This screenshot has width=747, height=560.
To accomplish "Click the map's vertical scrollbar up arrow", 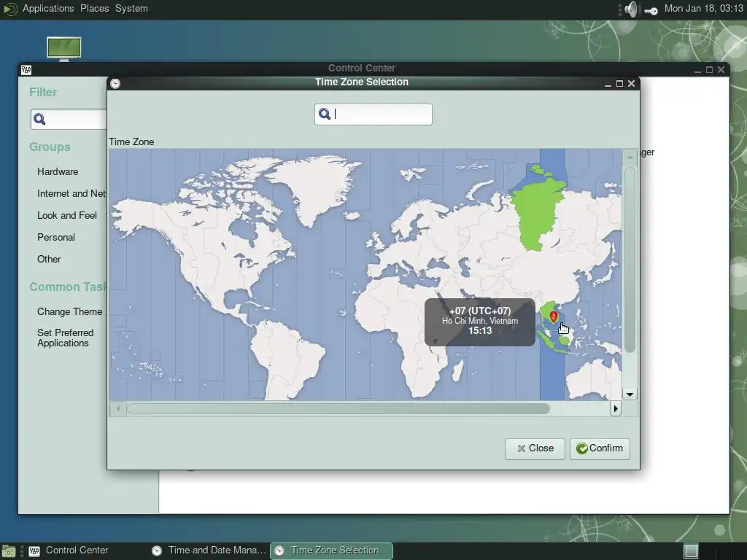I will [x=630, y=157].
